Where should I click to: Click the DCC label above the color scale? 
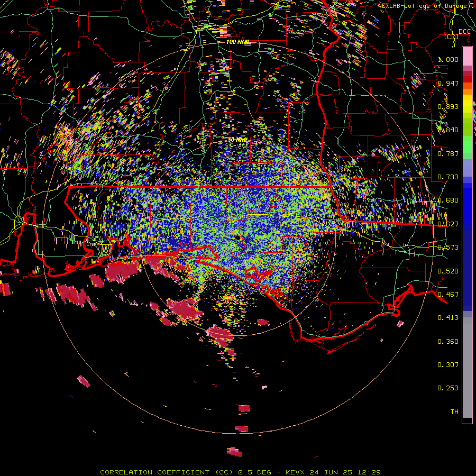click(464, 32)
